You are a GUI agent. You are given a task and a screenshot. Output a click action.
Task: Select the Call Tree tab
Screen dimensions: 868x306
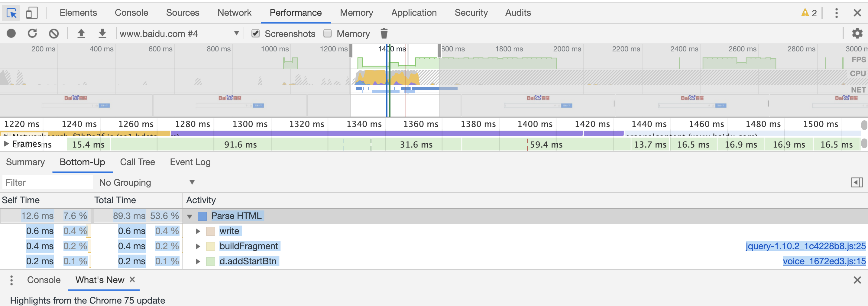point(138,162)
